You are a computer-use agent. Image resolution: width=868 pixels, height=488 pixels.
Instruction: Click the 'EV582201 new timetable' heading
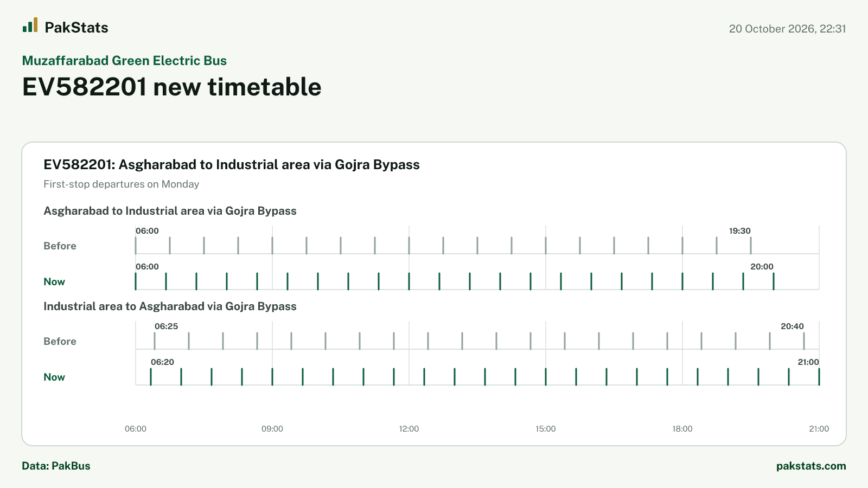tap(171, 87)
